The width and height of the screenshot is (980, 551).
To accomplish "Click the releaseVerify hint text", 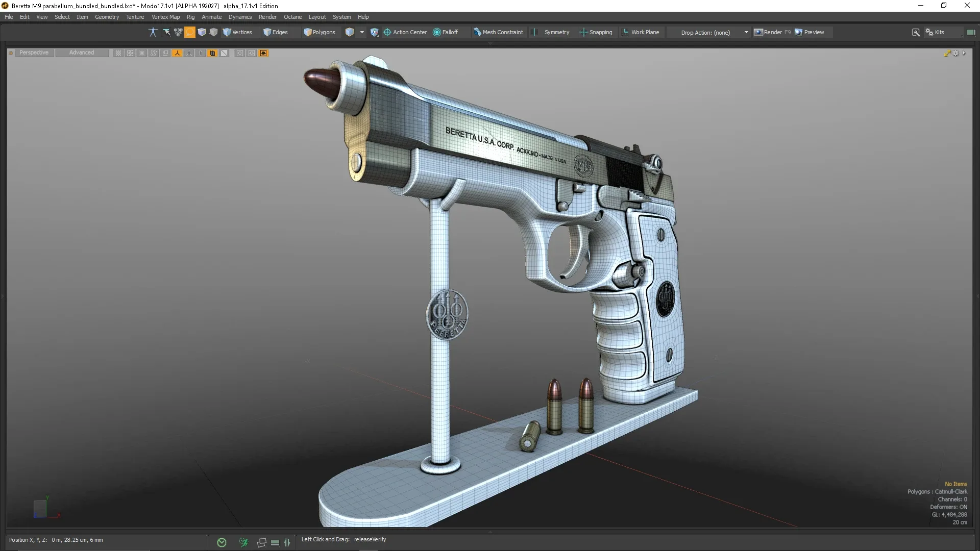I will 370,539.
